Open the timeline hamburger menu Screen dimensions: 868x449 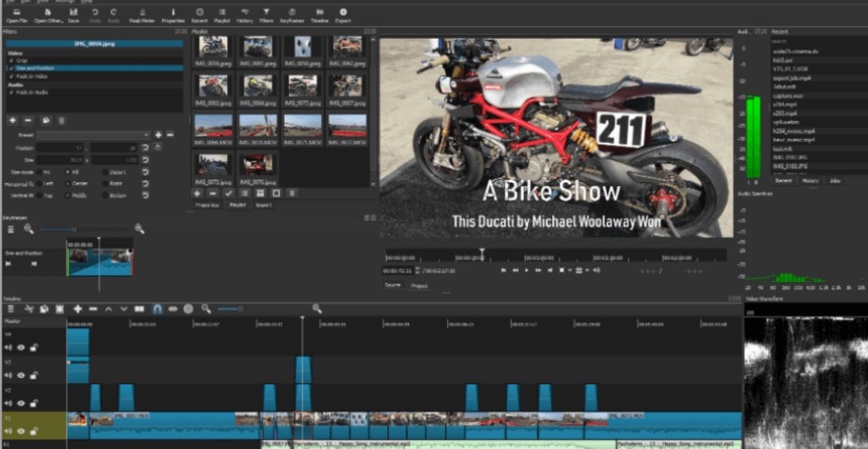pos(11,309)
